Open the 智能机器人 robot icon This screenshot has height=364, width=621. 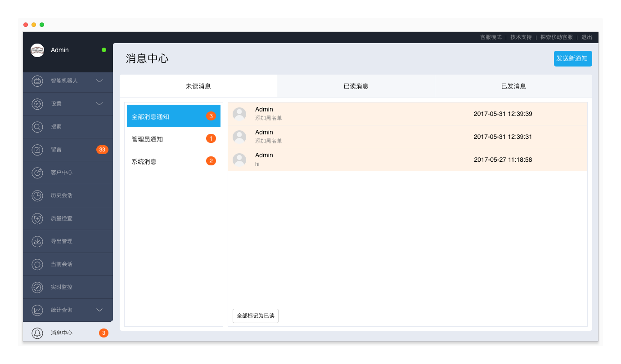pos(37,81)
